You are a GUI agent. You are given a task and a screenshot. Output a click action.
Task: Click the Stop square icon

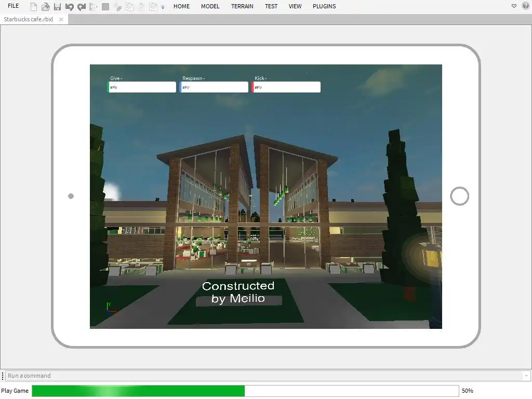pyautogui.click(x=105, y=6)
